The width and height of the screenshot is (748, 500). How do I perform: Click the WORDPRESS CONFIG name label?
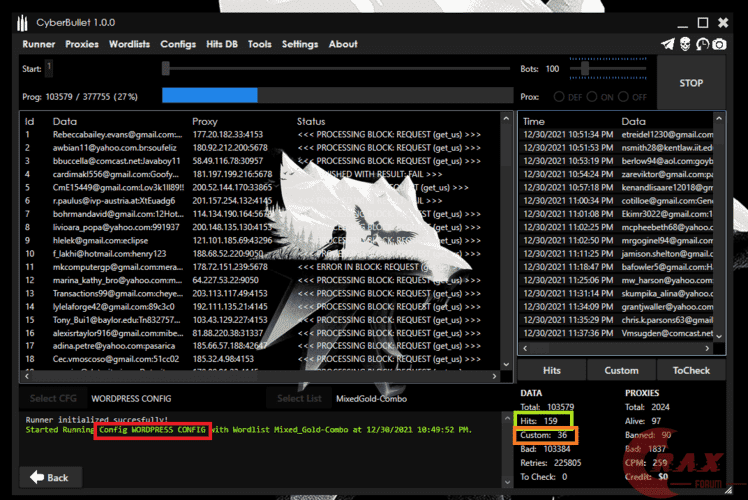[x=131, y=398]
